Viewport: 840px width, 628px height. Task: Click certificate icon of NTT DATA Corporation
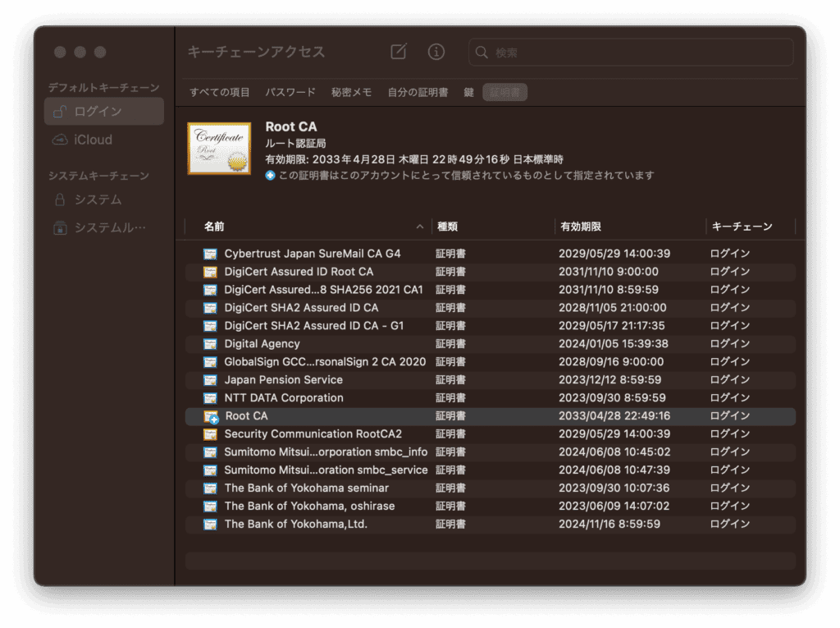[x=210, y=398]
